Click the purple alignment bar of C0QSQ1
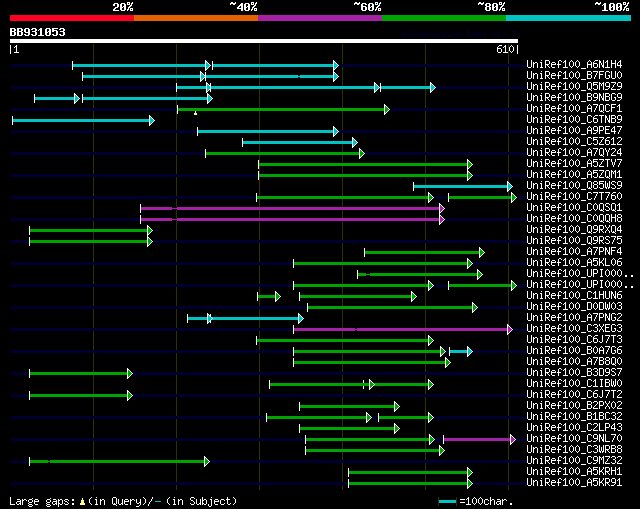640x509 pixels. 292,209
